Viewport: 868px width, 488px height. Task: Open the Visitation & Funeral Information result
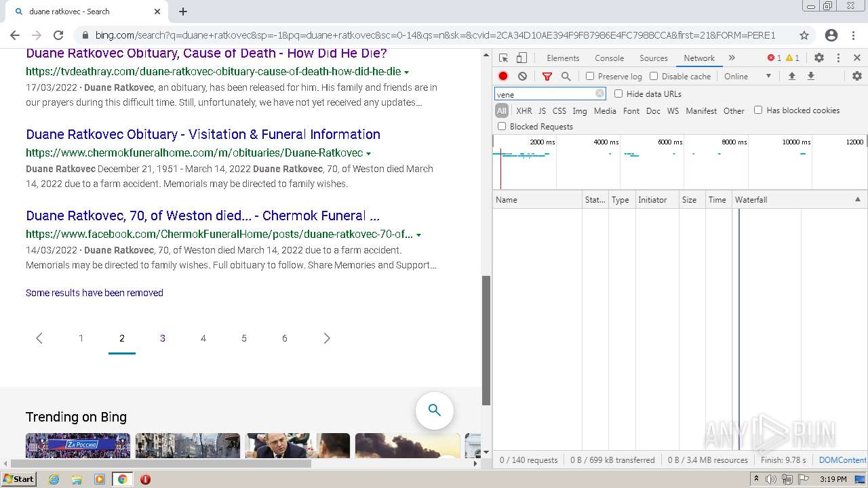tap(203, 134)
